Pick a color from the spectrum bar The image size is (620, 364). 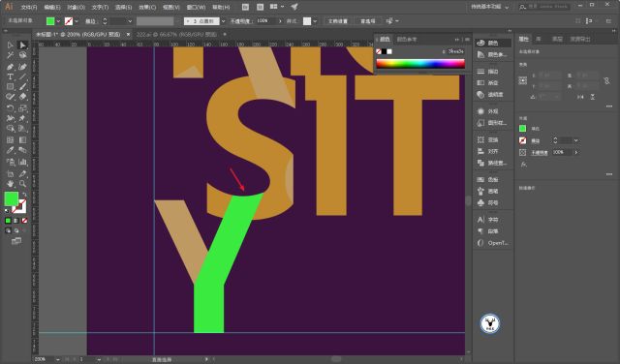[420, 64]
